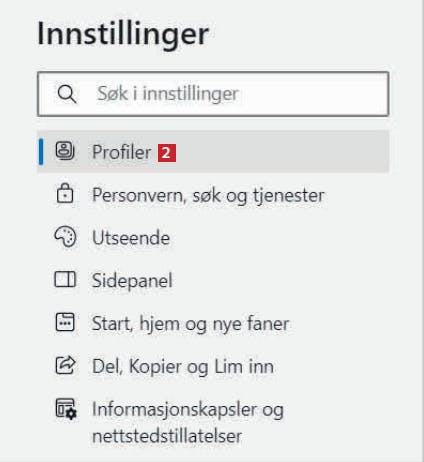Click the browser window icon for Start, hjem
This screenshot has height=462, width=424.
[65, 322]
